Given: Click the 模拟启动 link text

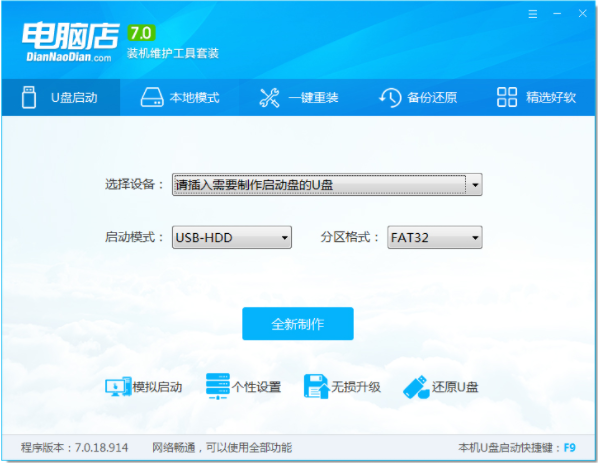Looking at the screenshot, I should click(157, 387).
